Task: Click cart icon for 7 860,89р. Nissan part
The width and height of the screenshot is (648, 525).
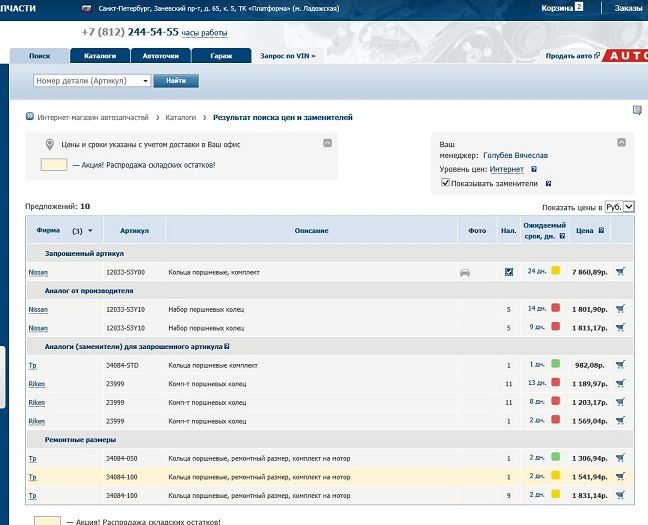Action: pos(620,271)
